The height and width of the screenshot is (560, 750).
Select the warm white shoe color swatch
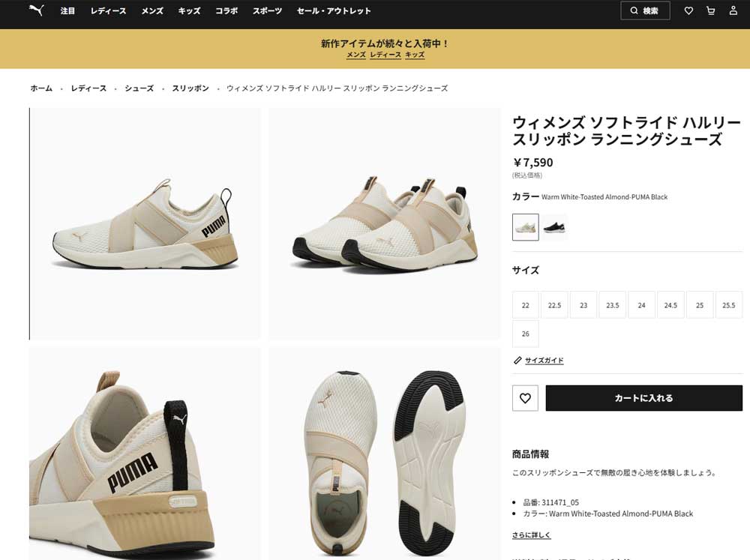click(525, 227)
